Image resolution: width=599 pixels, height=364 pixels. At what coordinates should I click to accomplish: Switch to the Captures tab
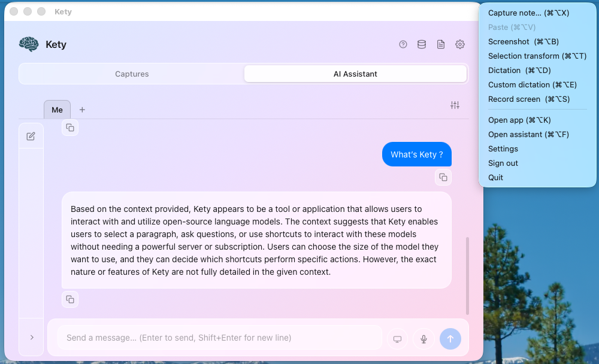[132, 74]
